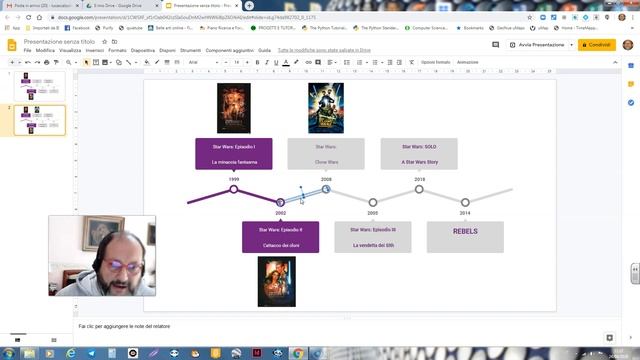Click the yellow Condividi button

click(x=596, y=45)
